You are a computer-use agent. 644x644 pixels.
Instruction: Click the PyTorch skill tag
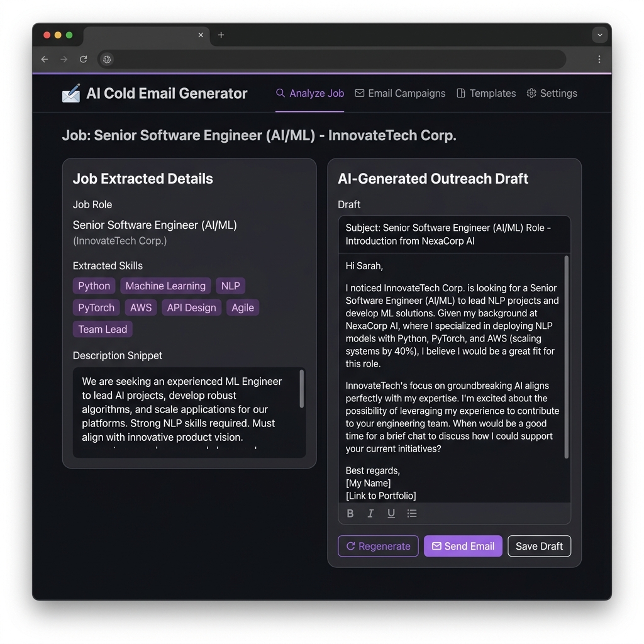pyautogui.click(x=96, y=308)
